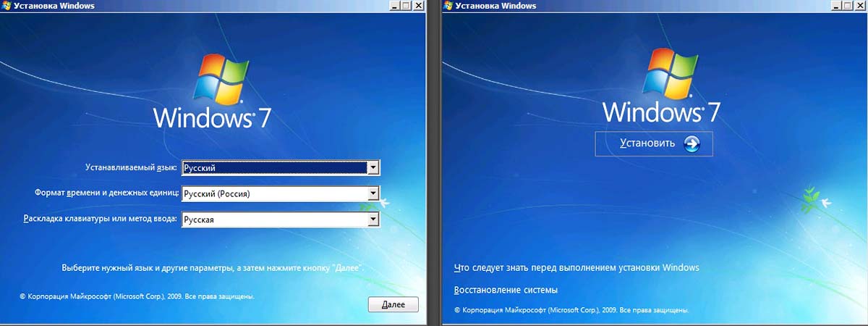This screenshot has height=326, width=868.
Task: Click right Установка Windows title text
Action: 496,6
